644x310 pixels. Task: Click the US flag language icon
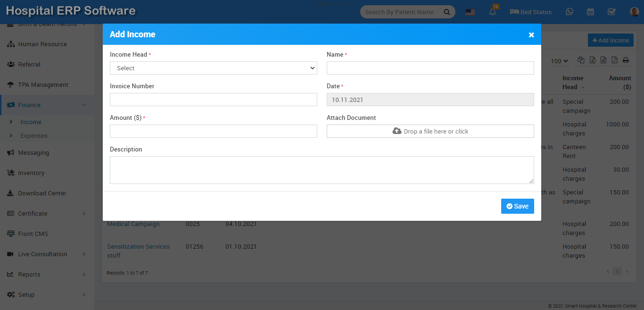click(470, 12)
